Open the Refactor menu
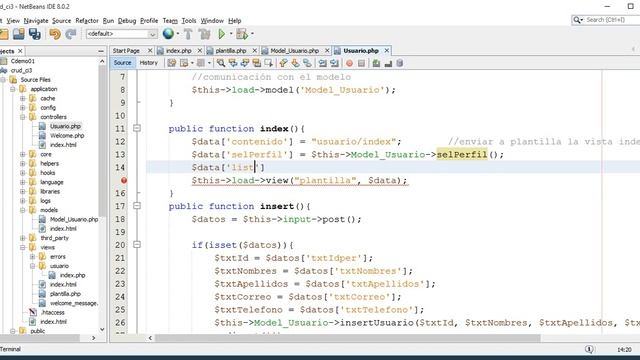Viewport: 640px width, 360px height. pyautogui.click(x=87, y=21)
